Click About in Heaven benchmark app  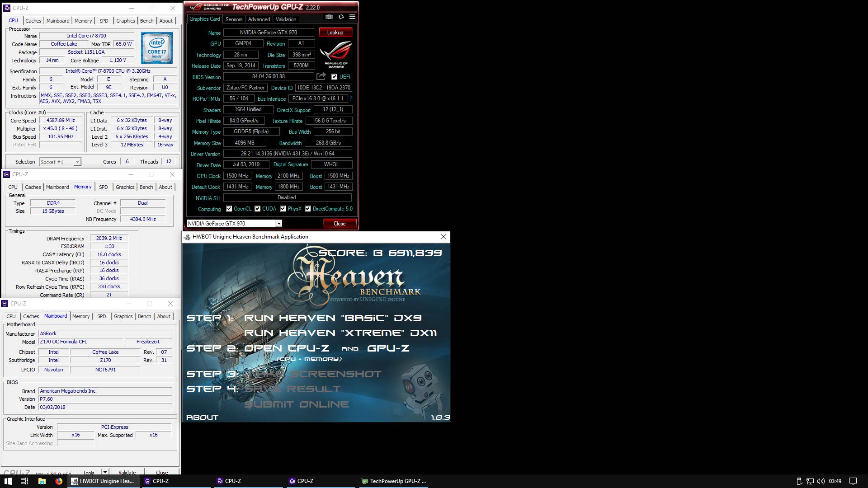pyautogui.click(x=202, y=418)
